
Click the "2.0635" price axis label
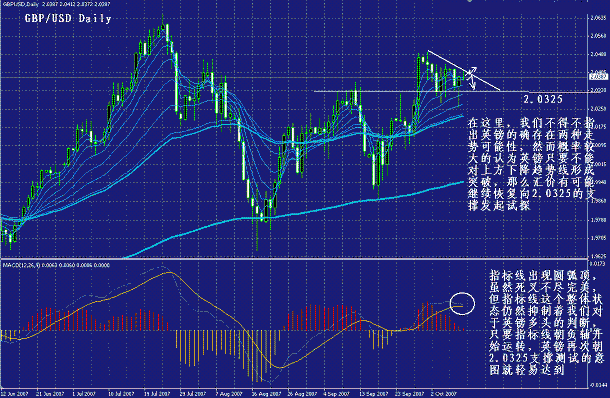point(598,18)
